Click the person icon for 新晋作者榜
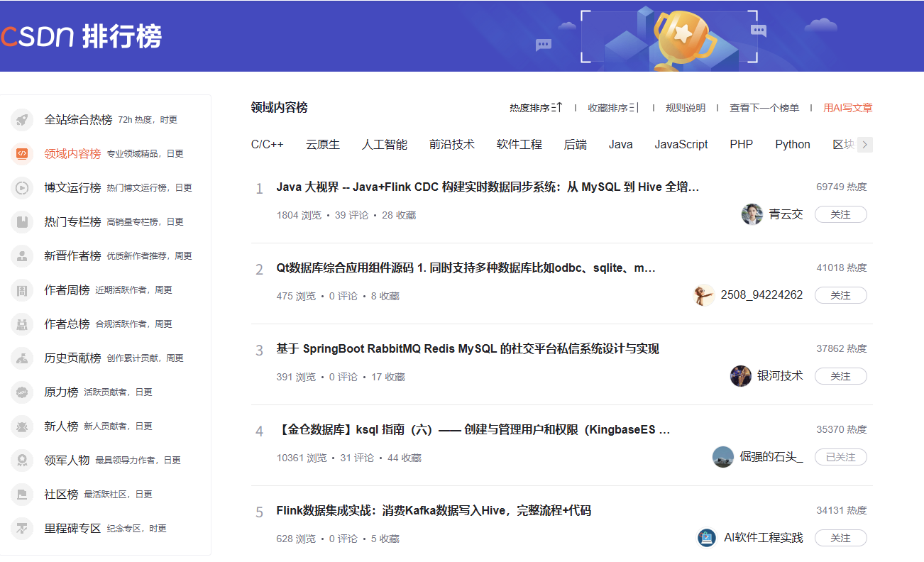Viewport: 924px width, 562px height. 22,256
